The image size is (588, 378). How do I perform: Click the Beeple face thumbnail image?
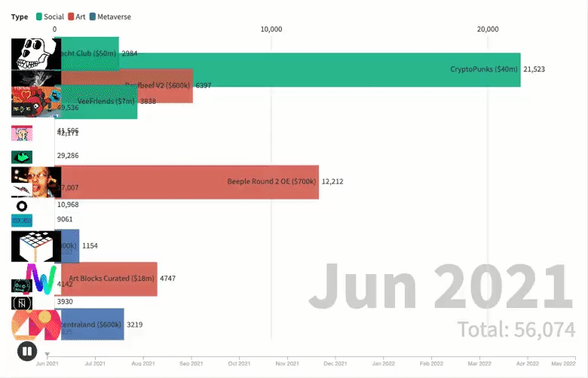[36, 182]
